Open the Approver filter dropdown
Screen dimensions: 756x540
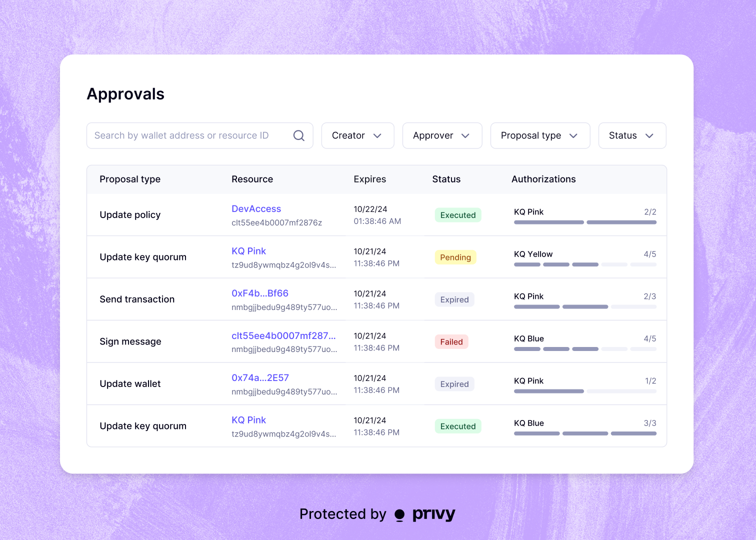(442, 135)
